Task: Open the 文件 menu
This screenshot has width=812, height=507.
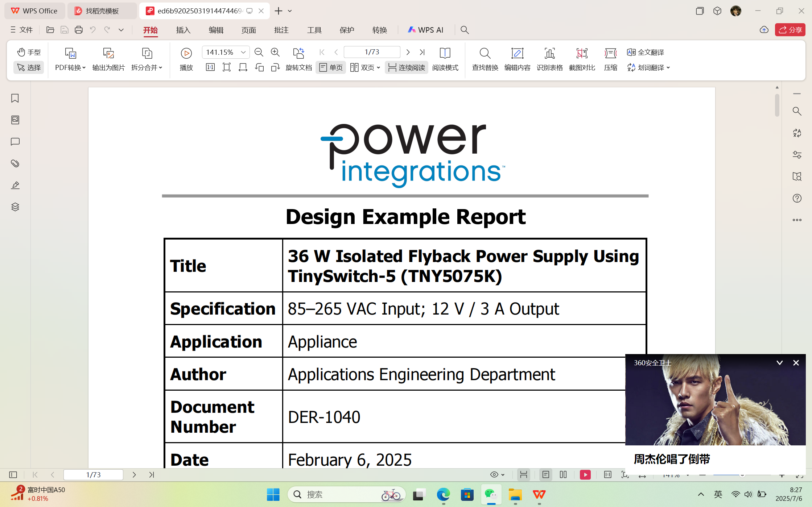Action: point(21,30)
